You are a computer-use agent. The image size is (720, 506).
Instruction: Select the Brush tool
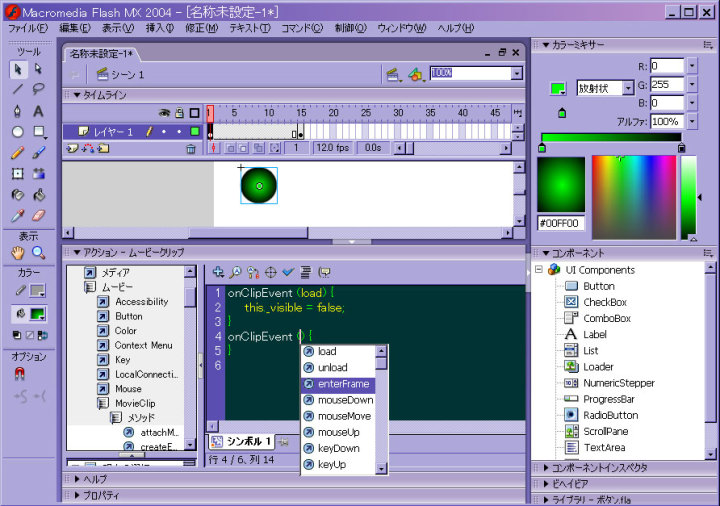[39, 152]
